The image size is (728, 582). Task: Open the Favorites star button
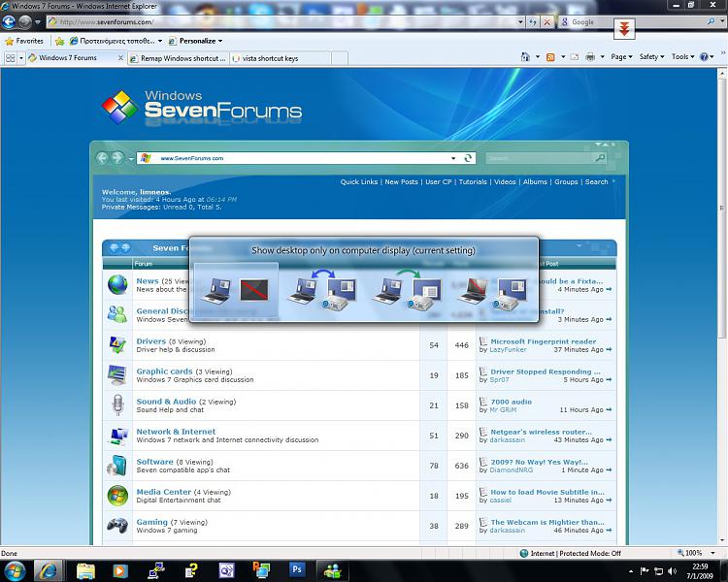coord(24,41)
